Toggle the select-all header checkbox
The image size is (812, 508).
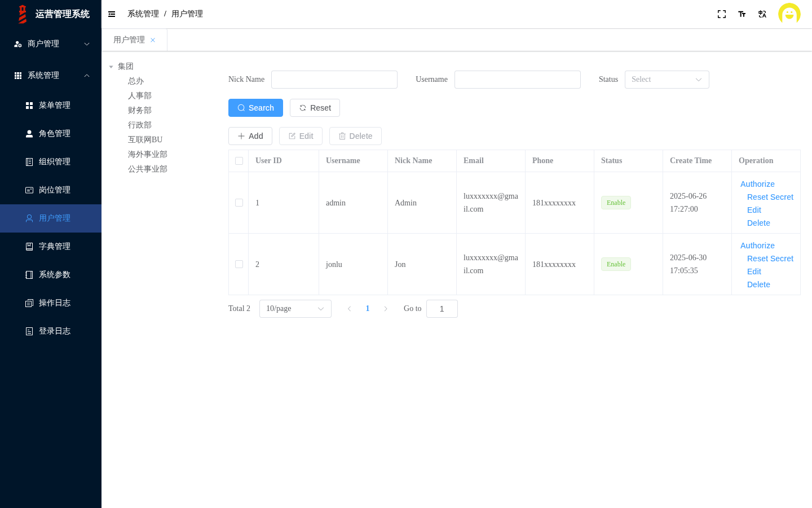coord(239,161)
